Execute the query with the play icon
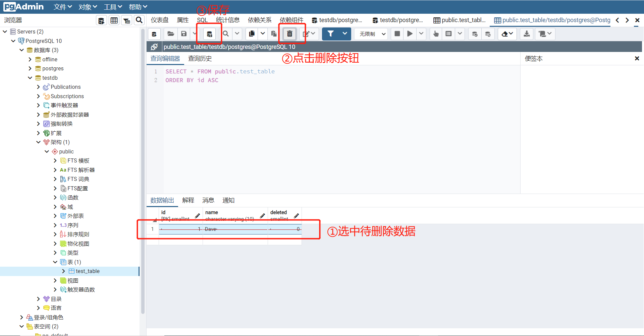 point(409,33)
